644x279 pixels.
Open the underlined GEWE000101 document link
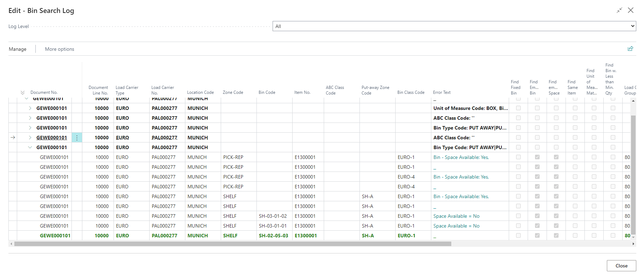[x=52, y=138]
